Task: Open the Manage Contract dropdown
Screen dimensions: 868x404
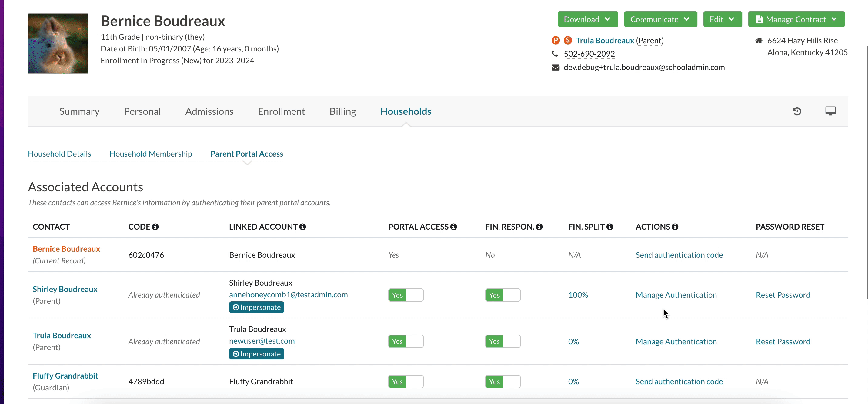Action: click(x=796, y=19)
